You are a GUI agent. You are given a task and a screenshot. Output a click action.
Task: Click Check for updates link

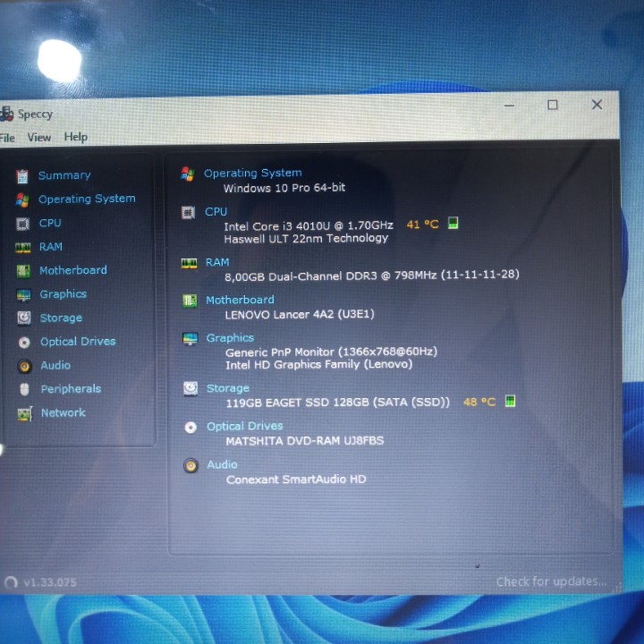pos(551,581)
